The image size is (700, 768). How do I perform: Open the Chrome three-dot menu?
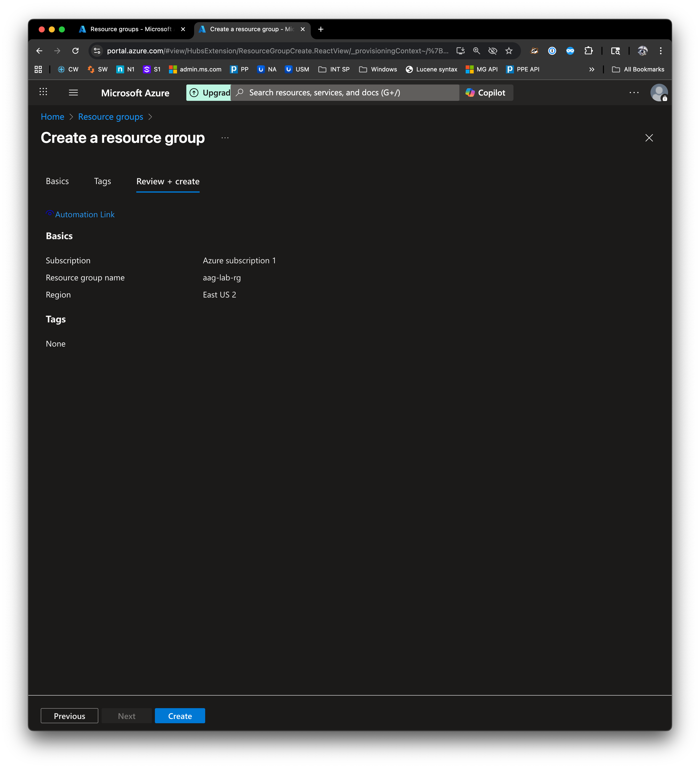click(660, 51)
